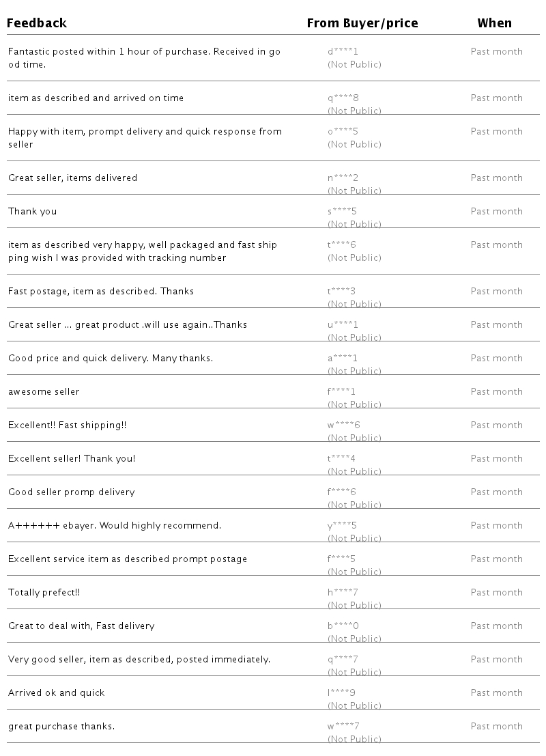Click "A++++++ ebayer. Would highly recommend." comment
The height and width of the screenshot is (756, 546).
[x=115, y=525]
